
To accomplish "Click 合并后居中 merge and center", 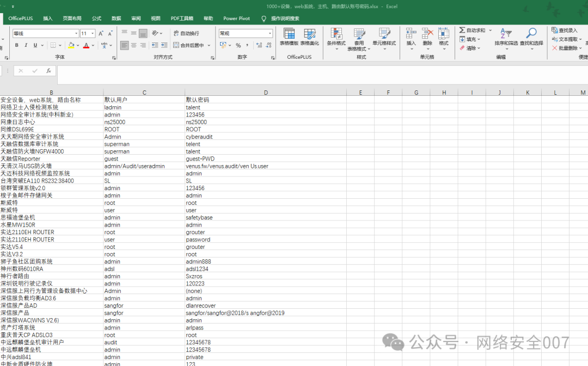I will [188, 45].
